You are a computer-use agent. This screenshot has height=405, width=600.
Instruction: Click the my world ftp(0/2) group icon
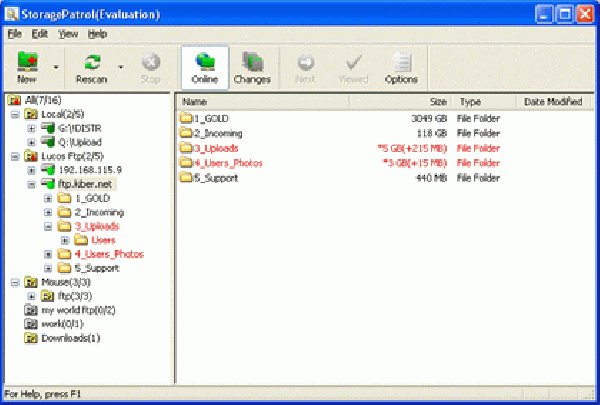(31, 310)
